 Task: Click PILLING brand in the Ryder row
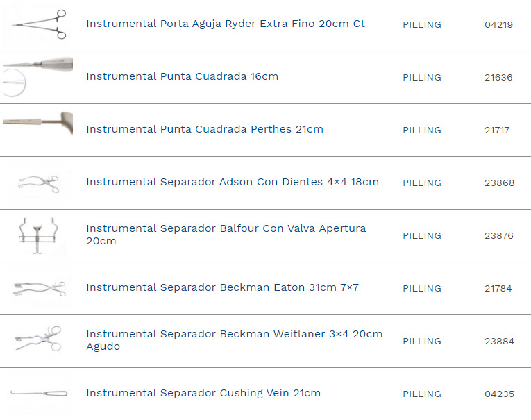coord(421,25)
